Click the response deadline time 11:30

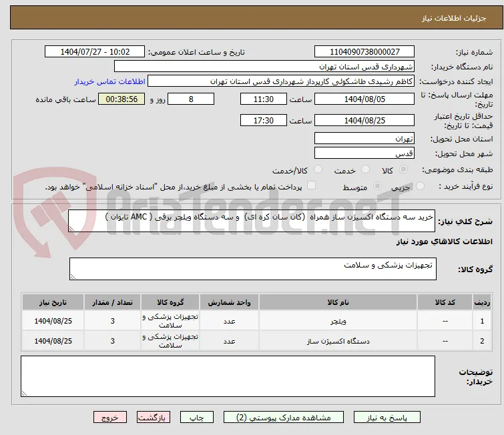(264, 99)
